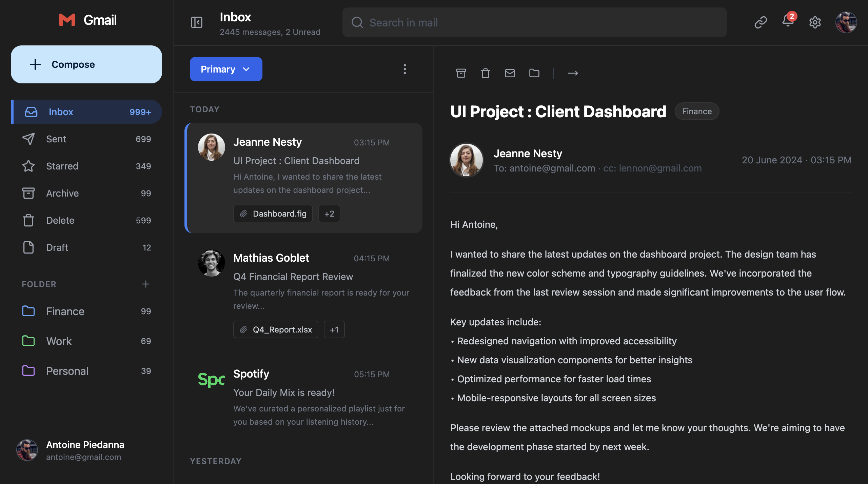Open the Q4_Report.xlsx attachment

pos(275,329)
